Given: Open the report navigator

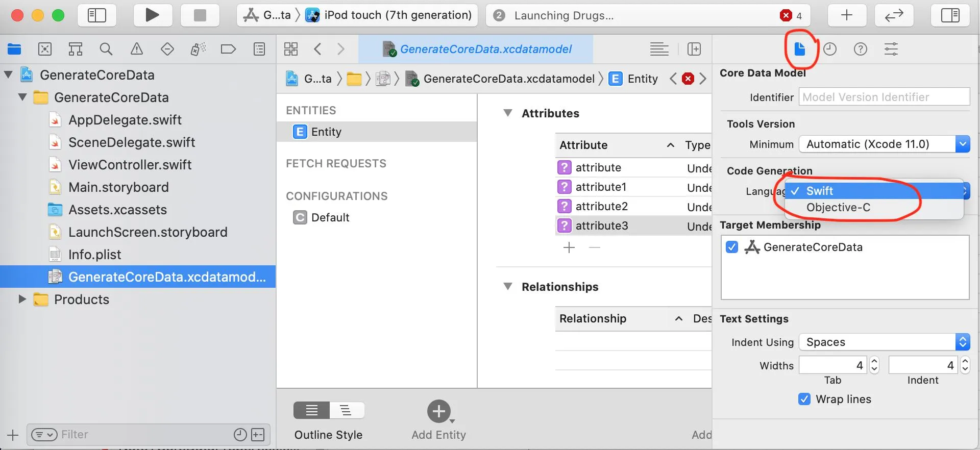Looking at the screenshot, I should (259, 49).
